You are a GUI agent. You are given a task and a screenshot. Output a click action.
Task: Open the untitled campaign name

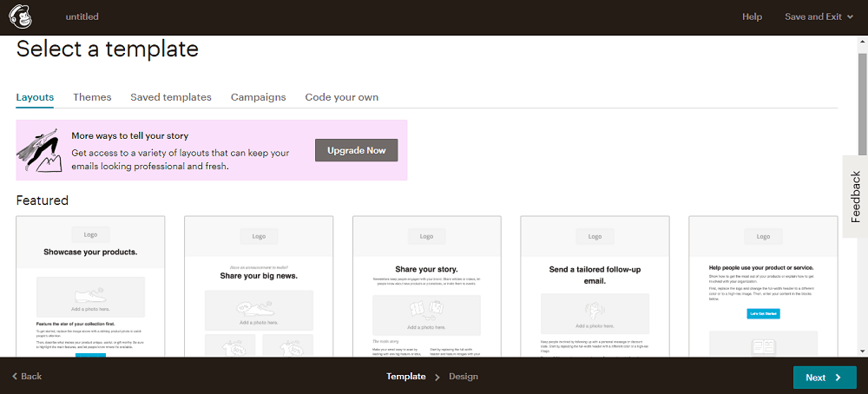(x=82, y=16)
